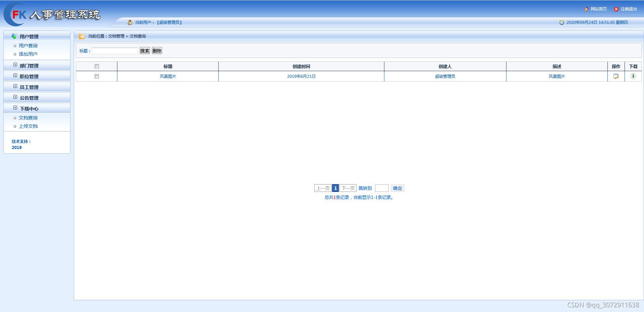
Task: Click the 风景图片 description cell
Action: coord(557,76)
